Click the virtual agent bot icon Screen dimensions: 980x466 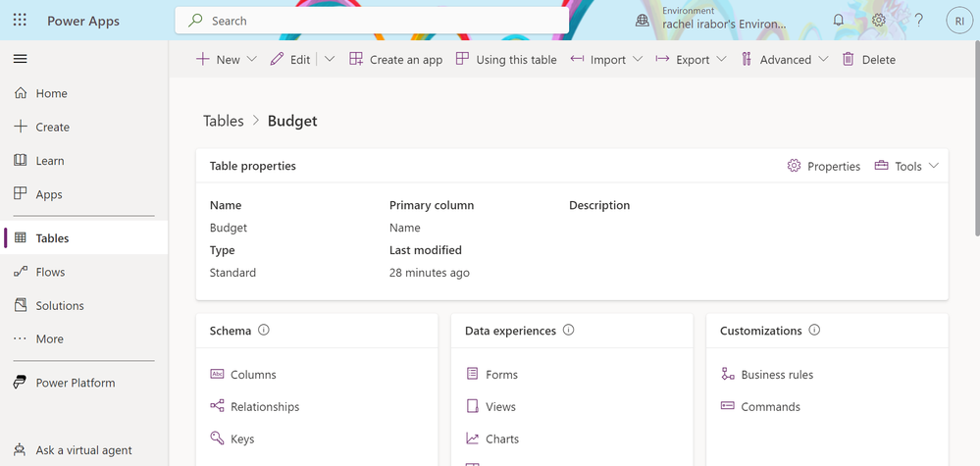click(21, 450)
